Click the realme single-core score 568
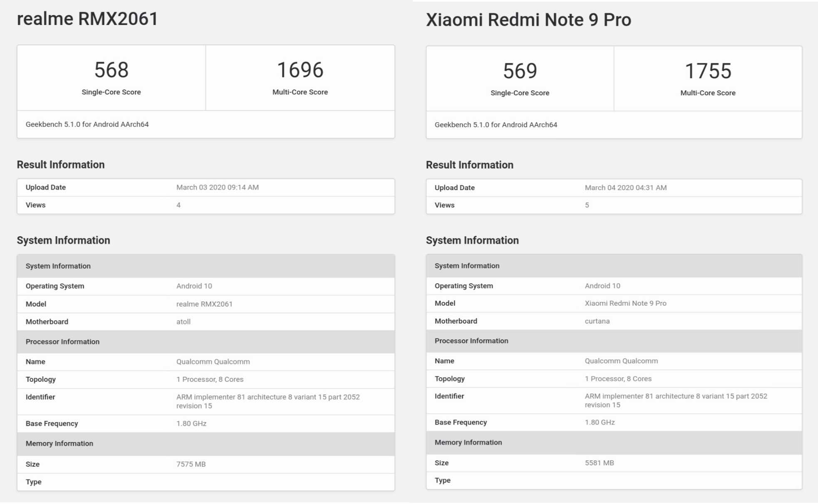The width and height of the screenshot is (818, 504). 111,70
